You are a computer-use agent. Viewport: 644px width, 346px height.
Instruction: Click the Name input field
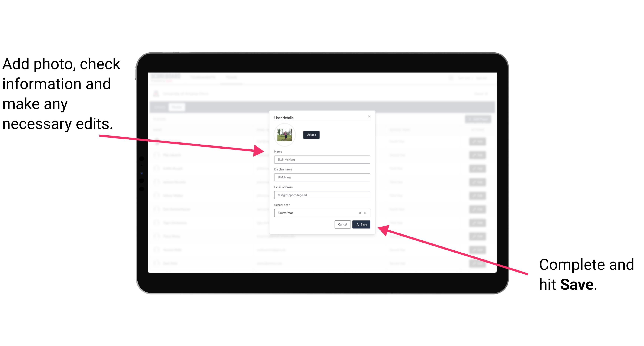click(x=322, y=159)
